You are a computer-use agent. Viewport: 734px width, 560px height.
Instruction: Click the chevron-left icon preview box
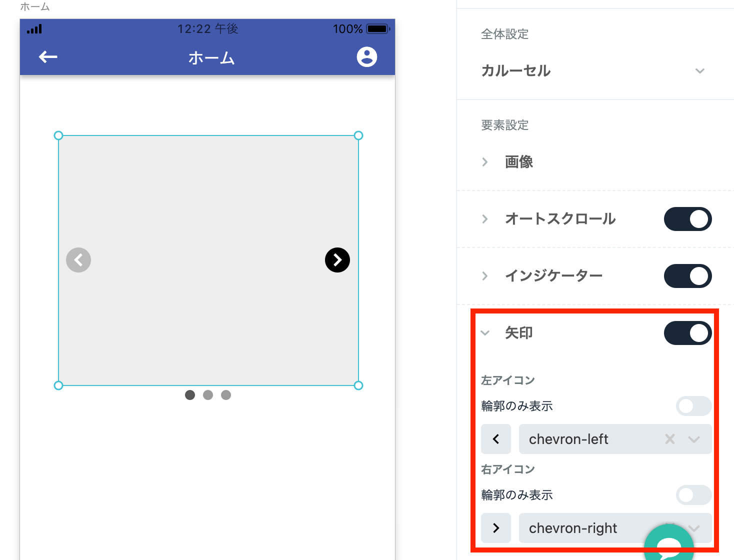coord(496,439)
